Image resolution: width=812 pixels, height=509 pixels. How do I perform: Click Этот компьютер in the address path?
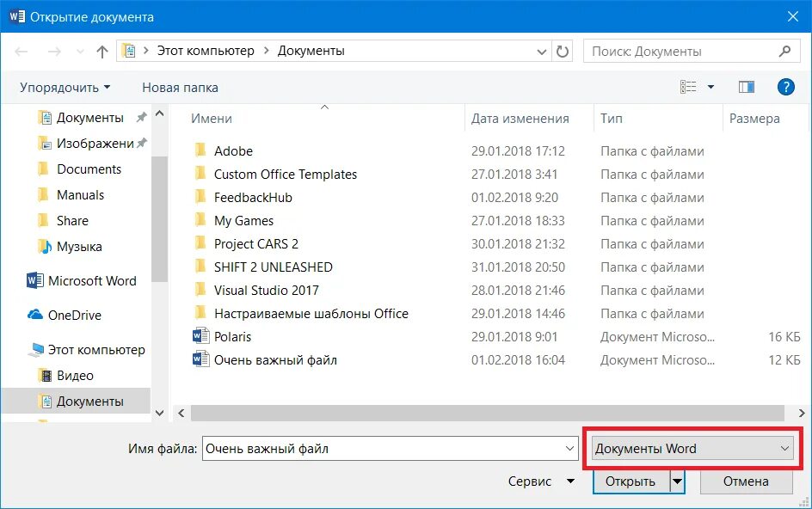coord(206,51)
